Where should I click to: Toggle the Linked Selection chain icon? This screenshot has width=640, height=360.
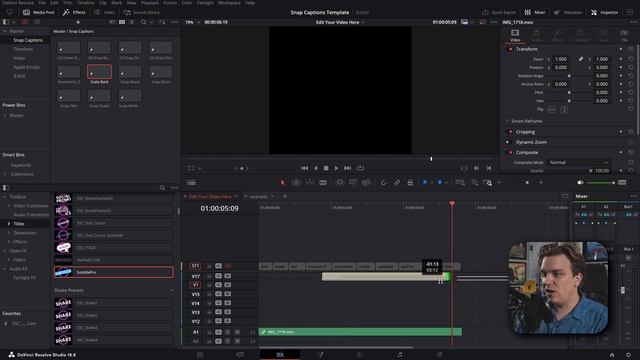(396, 182)
